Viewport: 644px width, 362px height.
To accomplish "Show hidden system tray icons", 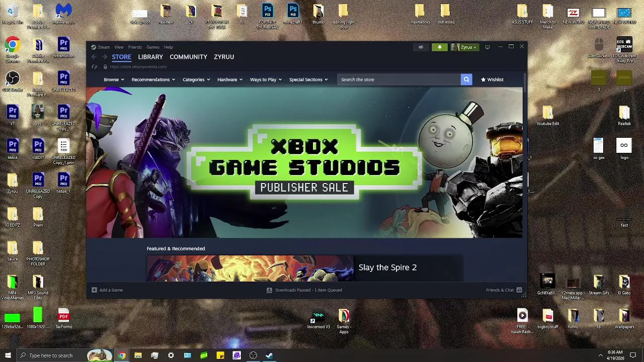I will (600, 355).
